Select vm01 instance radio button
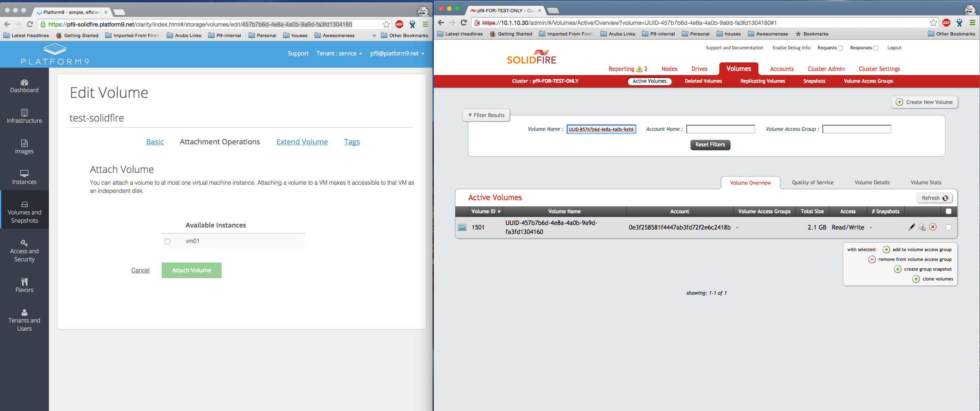The height and width of the screenshot is (411, 980). [167, 241]
